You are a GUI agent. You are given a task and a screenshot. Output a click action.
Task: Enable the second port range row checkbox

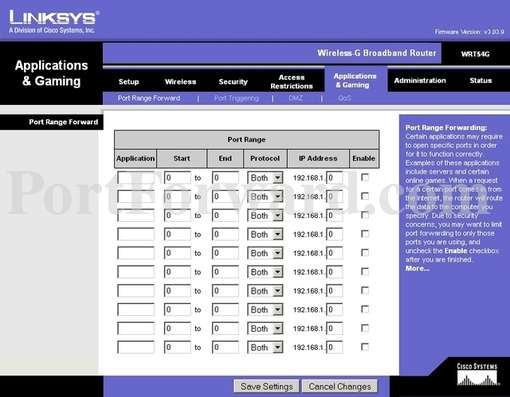(x=365, y=196)
